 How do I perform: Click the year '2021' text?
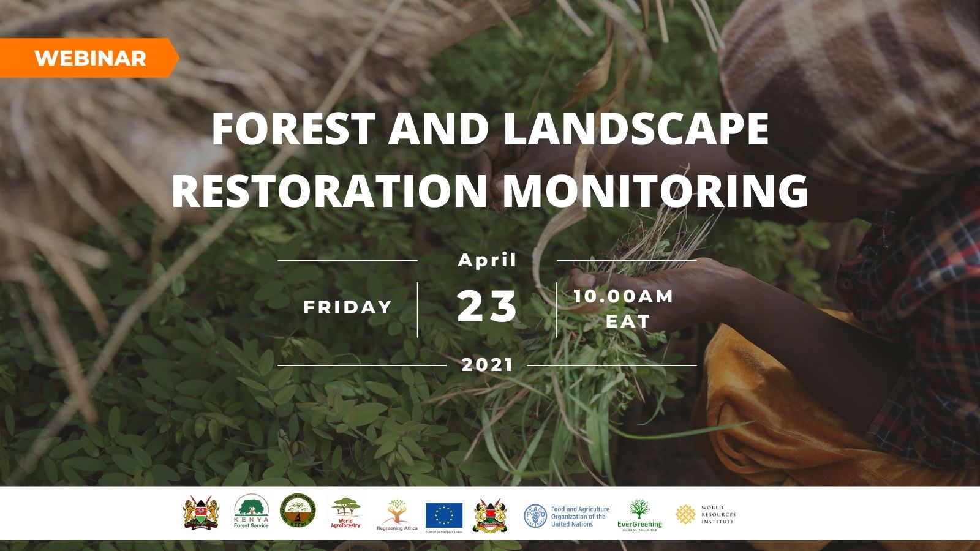pos(488,365)
